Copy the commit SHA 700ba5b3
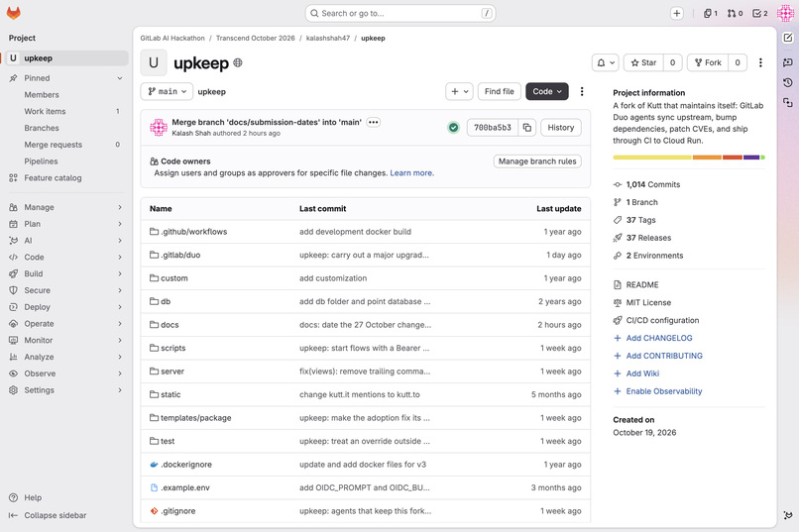Viewport: 799px width, 532px height. tap(527, 127)
